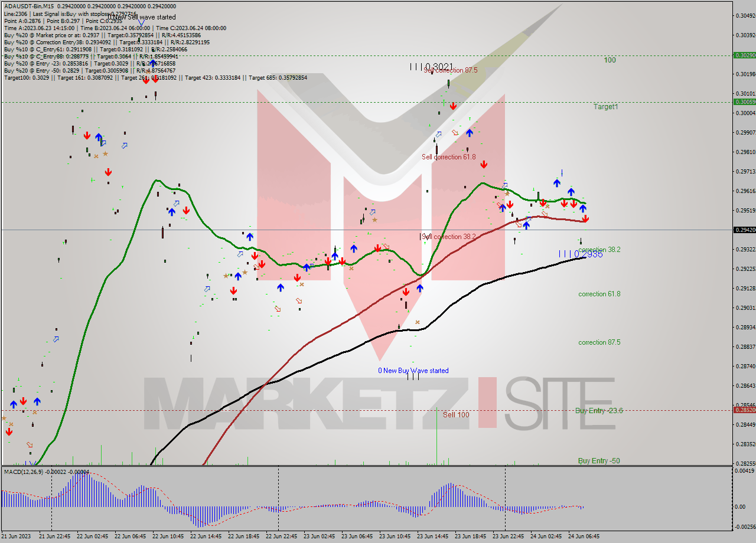Screen dimensions: 756x543
Task: Click the 0.29907 price axis value
Action: pos(745,132)
